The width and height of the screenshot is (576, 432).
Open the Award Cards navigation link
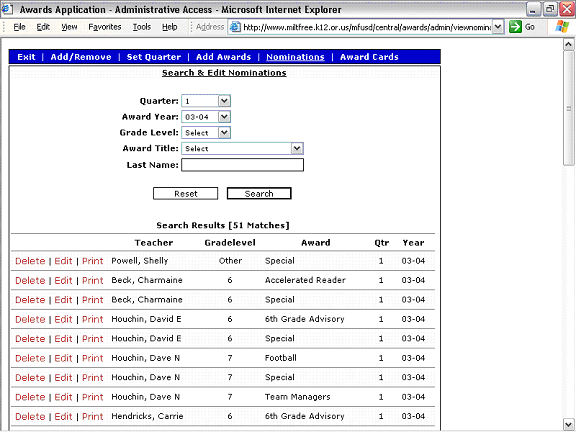(369, 57)
